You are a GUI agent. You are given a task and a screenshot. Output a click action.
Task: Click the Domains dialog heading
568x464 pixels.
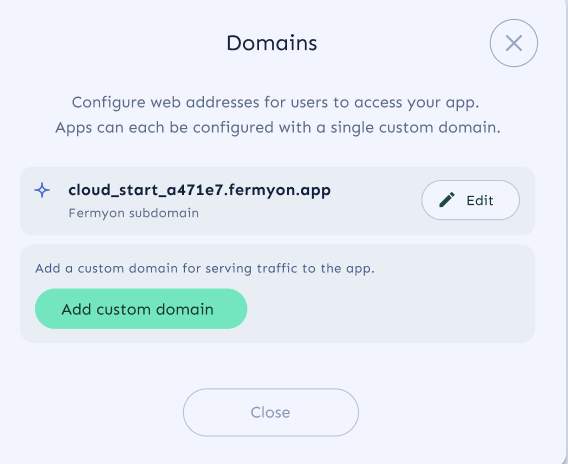[272, 43]
